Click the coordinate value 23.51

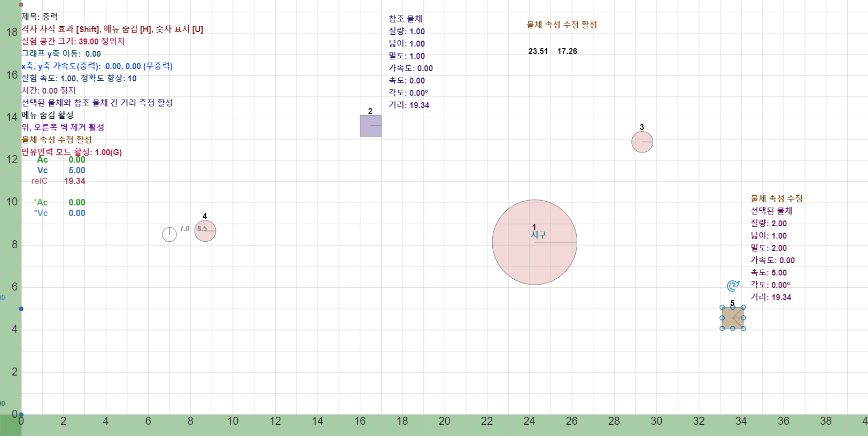(x=538, y=51)
